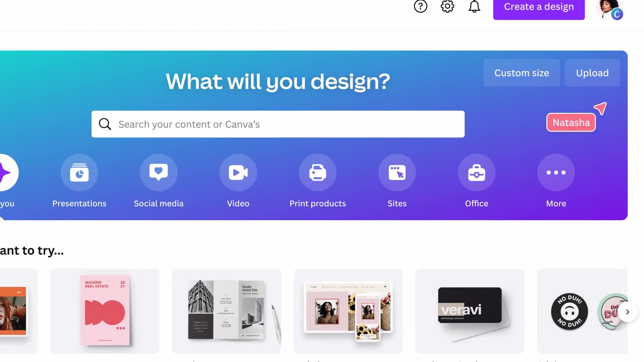Select the Social media category icon
This screenshot has height=362, width=644.
[158, 172]
